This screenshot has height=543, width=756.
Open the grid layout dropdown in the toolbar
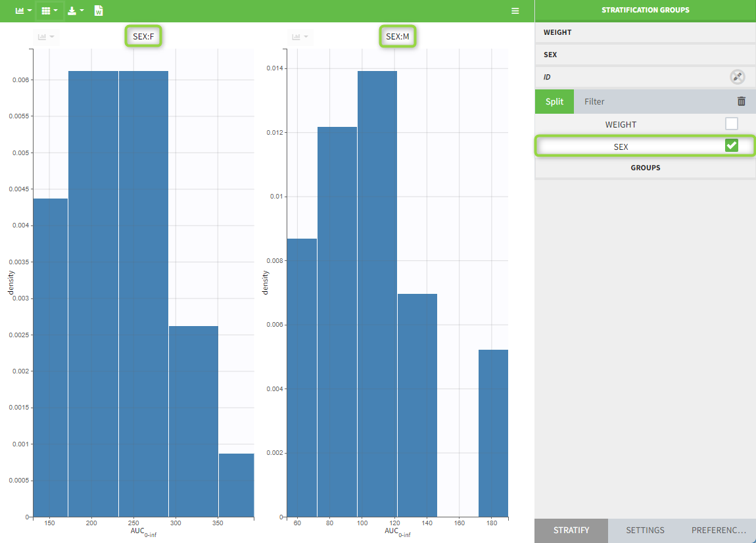point(49,11)
